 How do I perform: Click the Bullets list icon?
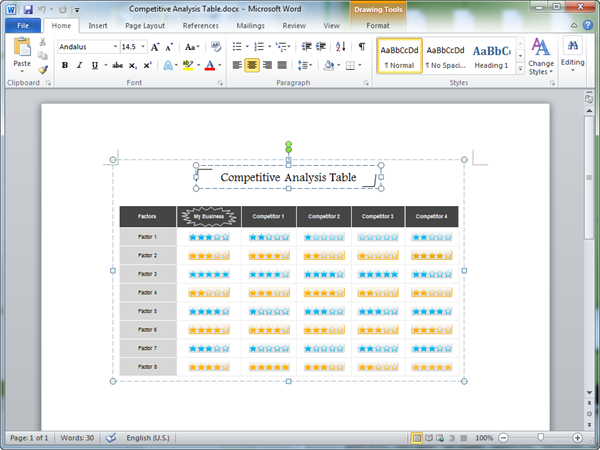[x=235, y=47]
